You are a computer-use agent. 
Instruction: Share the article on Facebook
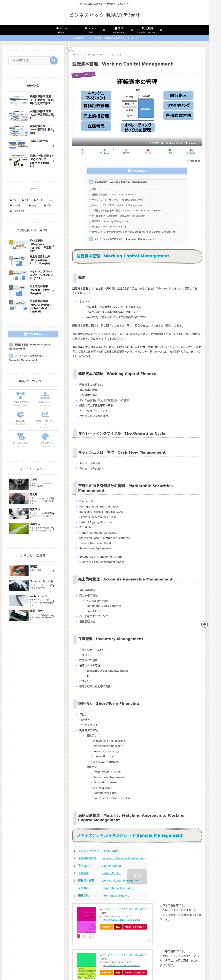coord(104,151)
